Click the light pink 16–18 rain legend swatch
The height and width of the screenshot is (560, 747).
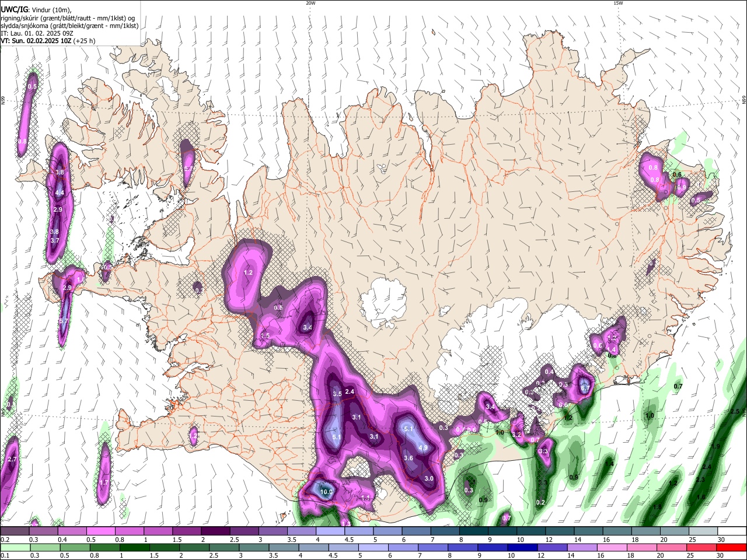(x=612, y=547)
